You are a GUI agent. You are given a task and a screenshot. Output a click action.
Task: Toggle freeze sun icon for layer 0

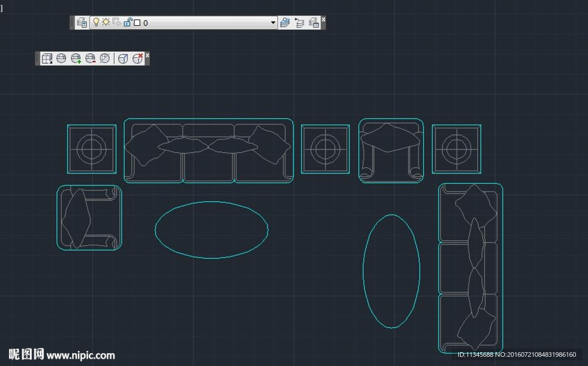[x=106, y=22]
